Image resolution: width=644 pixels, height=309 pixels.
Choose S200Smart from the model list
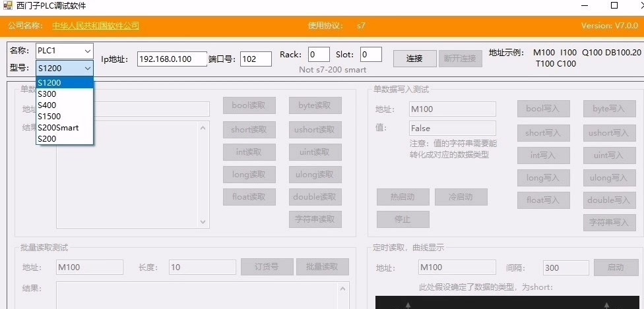65,128
